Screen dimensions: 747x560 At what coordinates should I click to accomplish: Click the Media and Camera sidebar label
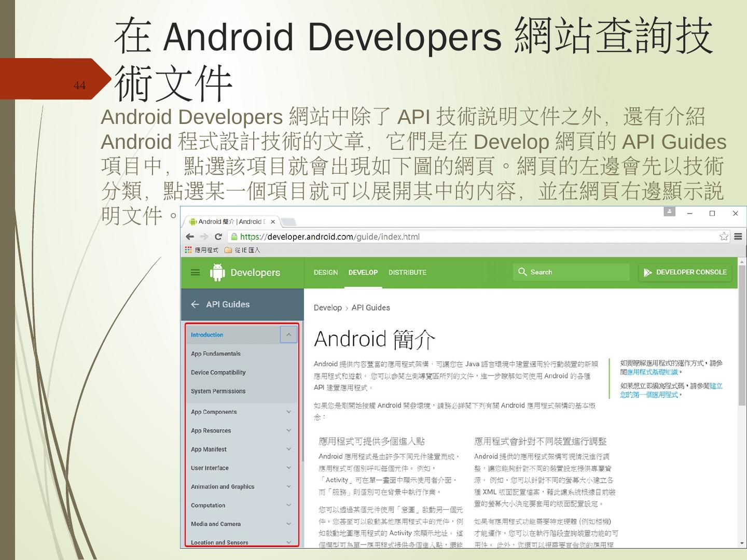coord(216,524)
